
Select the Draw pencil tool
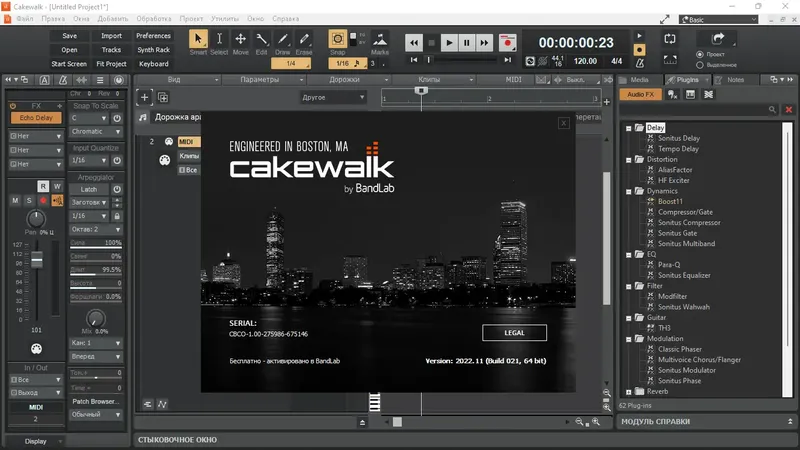(x=283, y=39)
